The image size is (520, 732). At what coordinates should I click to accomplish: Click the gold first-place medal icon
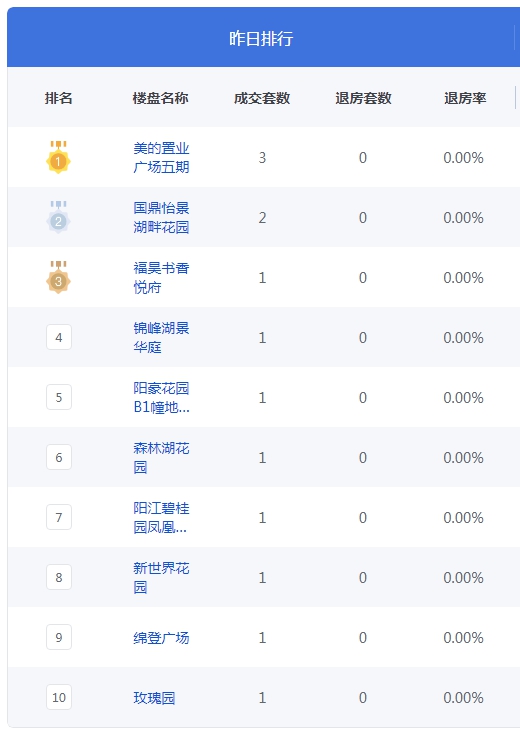[x=58, y=157]
